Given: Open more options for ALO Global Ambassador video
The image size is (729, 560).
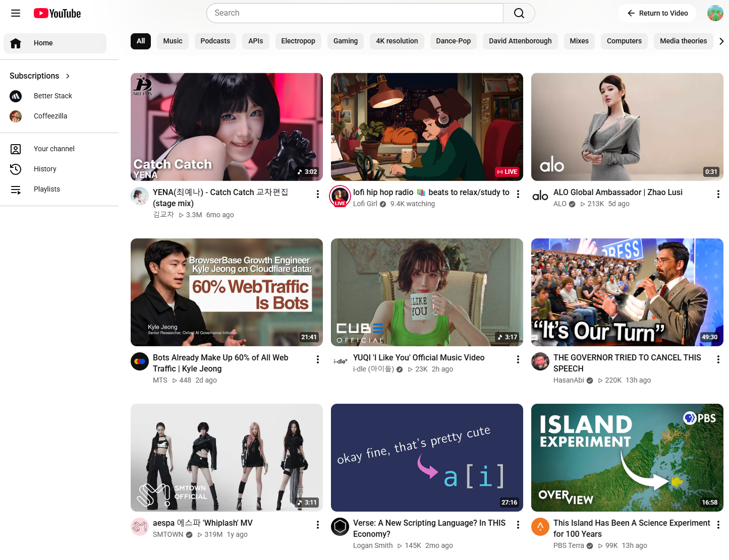Looking at the screenshot, I should tap(718, 194).
